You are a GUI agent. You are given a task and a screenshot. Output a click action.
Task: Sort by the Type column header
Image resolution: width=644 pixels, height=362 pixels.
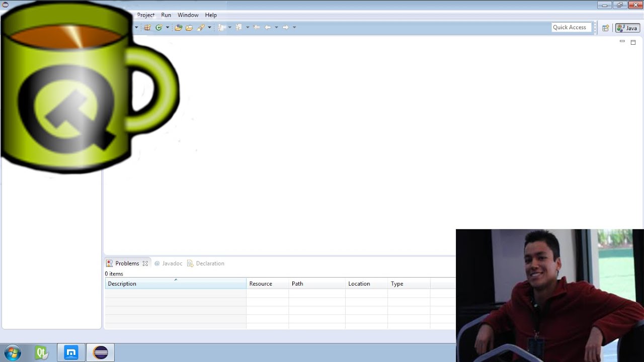409,284
